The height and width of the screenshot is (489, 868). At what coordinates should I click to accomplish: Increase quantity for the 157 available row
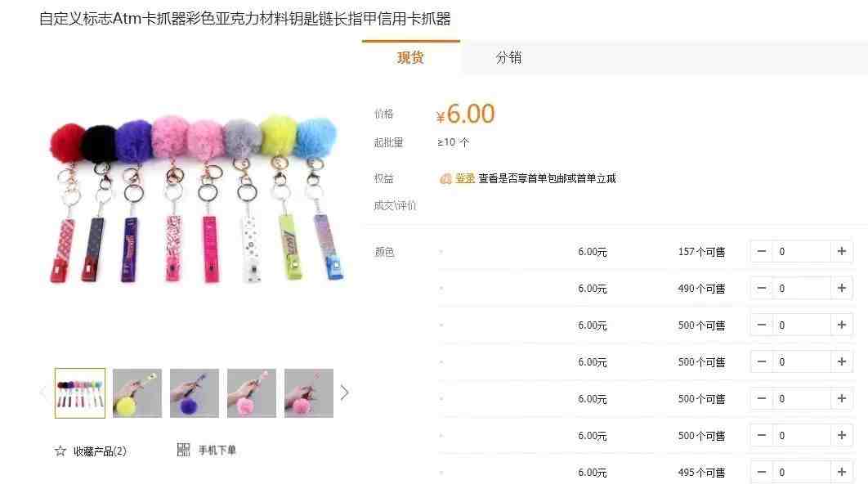pyautogui.click(x=841, y=251)
